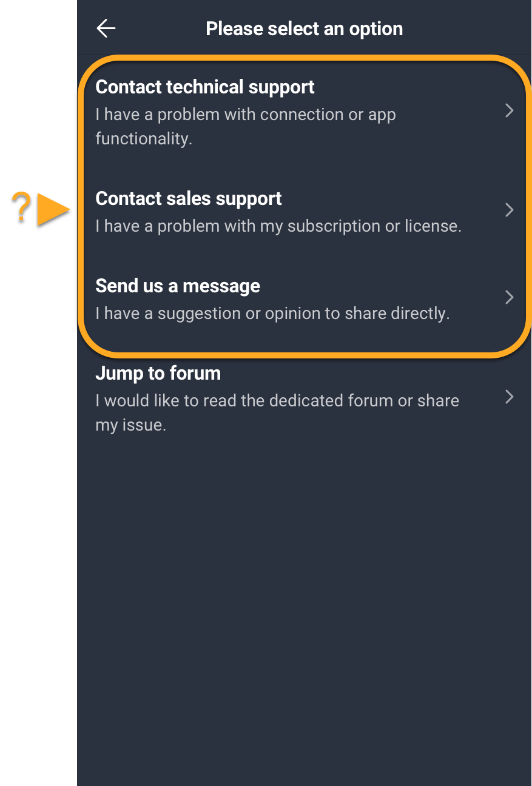Open chevron next to Send us a message

(510, 297)
